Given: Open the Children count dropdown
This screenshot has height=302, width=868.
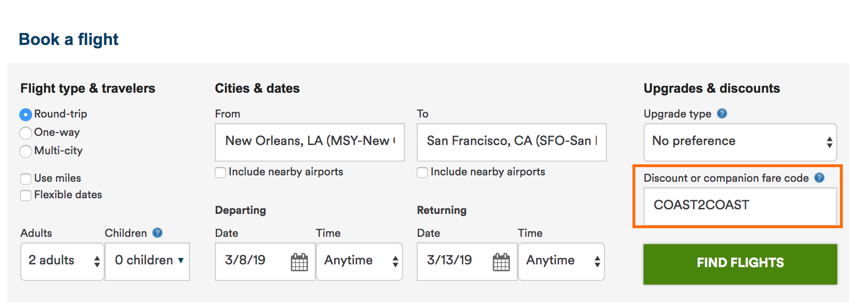Looking at the screenshot, I should [147, 261].
